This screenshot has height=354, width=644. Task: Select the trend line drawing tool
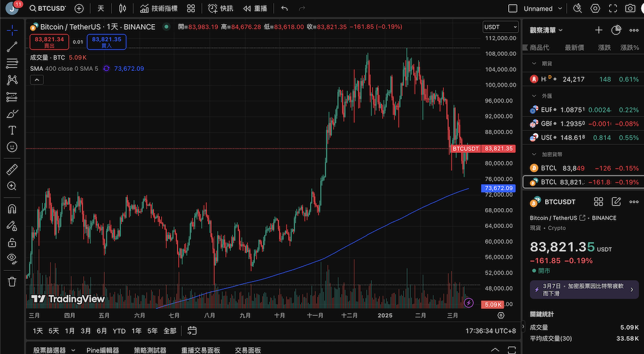tap(12, 47)
